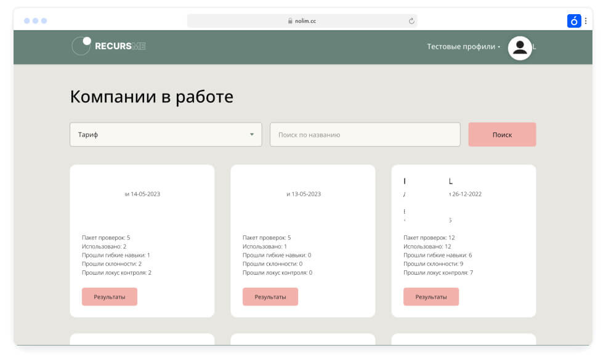Image resolution: width=606 pixels, height=364 pixels.
Task: Select the company card dated 26-12-2022
Action: point(464,241)
